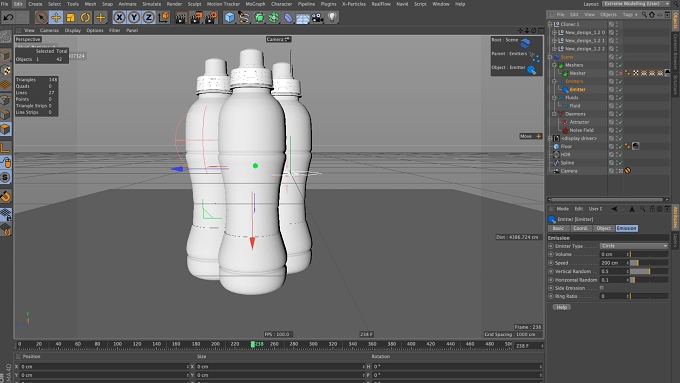Click the Ring Ratio value field
This screenshot has width=680, height=383.
(x=614, y=296)
